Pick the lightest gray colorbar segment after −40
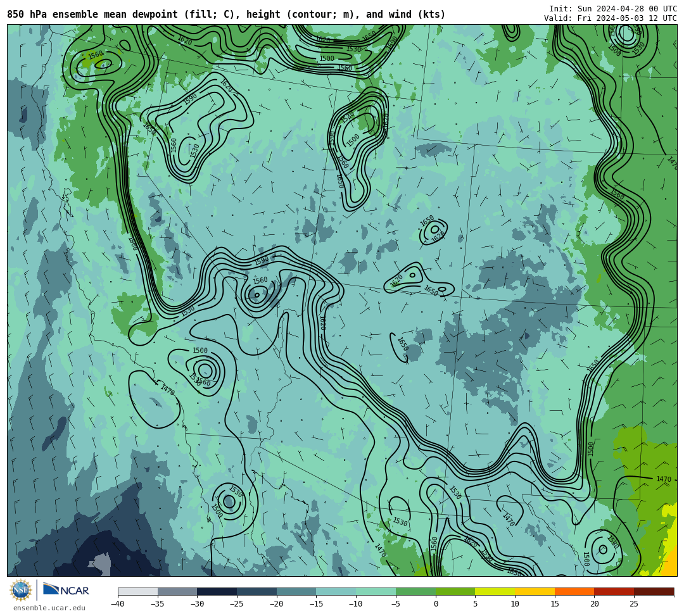 tap(138, 591)
